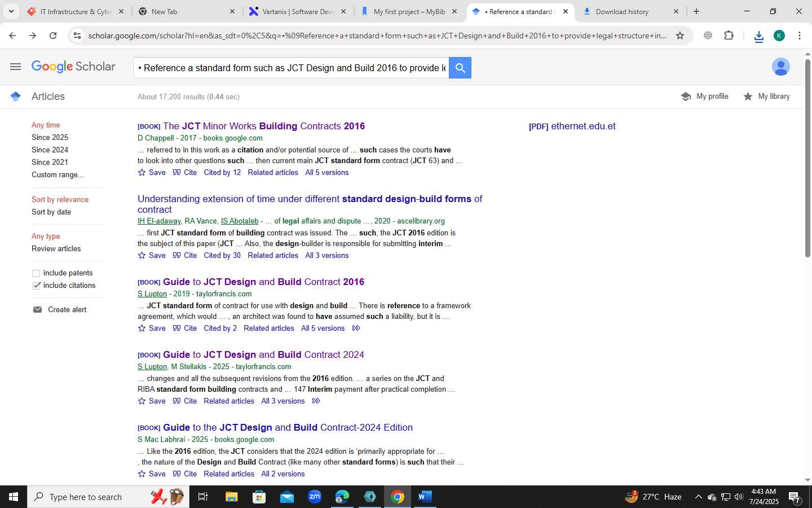The width and height of the screenshot is (812, 508).
Task: Open Cited by 30 link
Action: (222, 255)
